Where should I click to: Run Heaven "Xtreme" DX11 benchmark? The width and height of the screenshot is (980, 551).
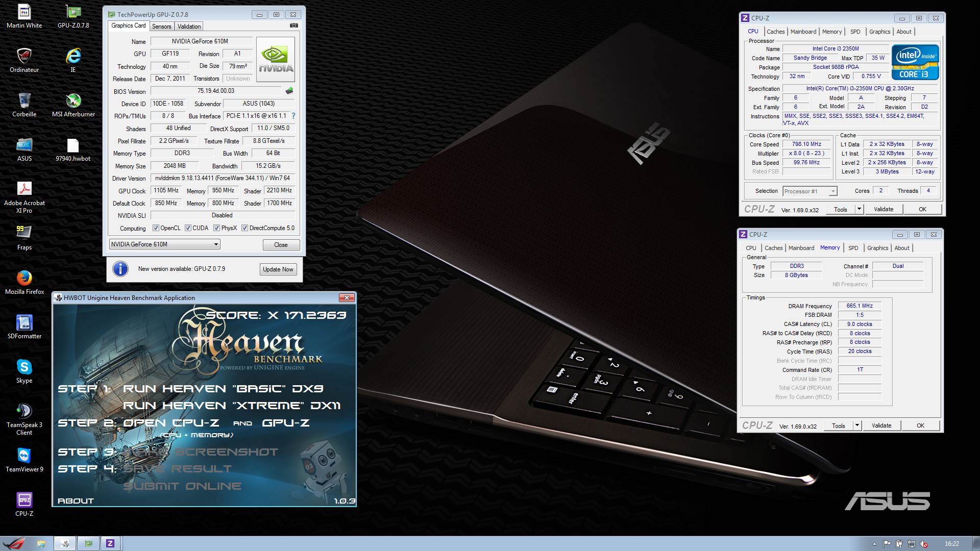click(232, 406)
